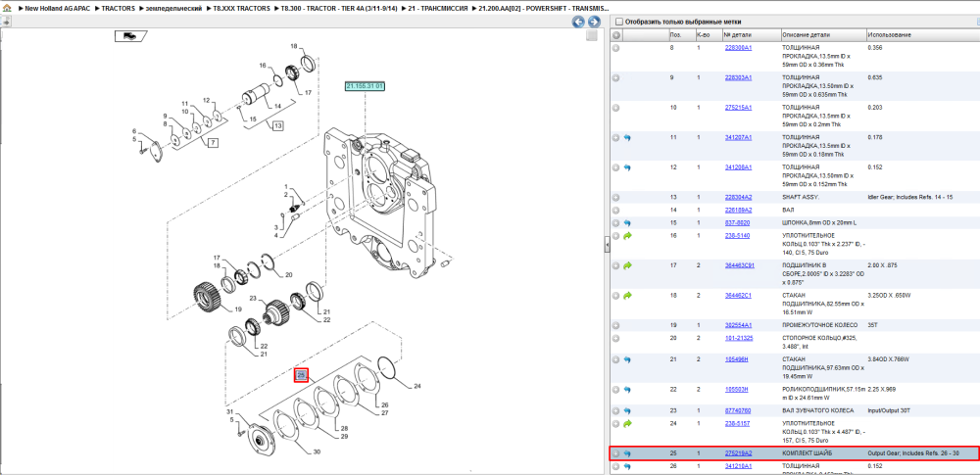The image size is (980, 475).
Task: Click blue replacement arrow for position 11
Action: coord(627,137)
